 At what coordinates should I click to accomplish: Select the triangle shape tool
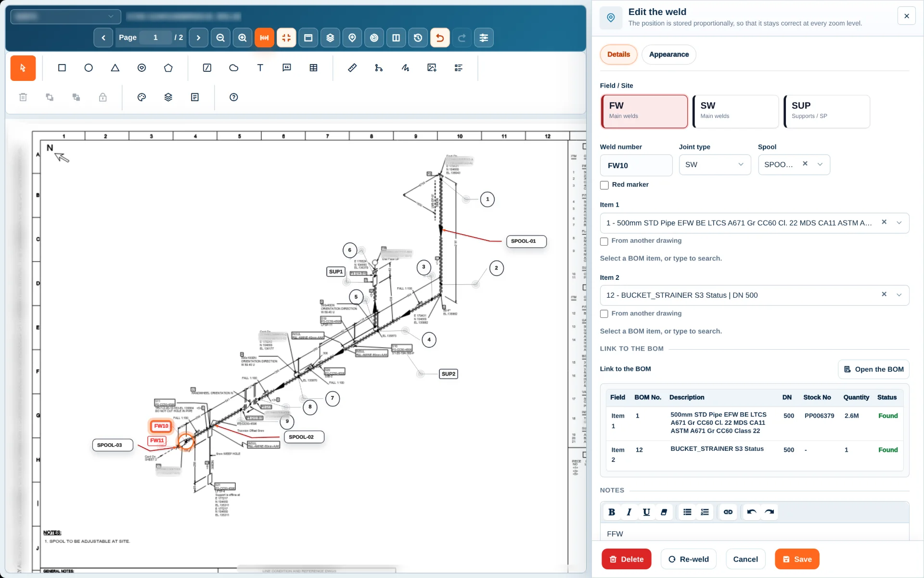tap(115, 68)
